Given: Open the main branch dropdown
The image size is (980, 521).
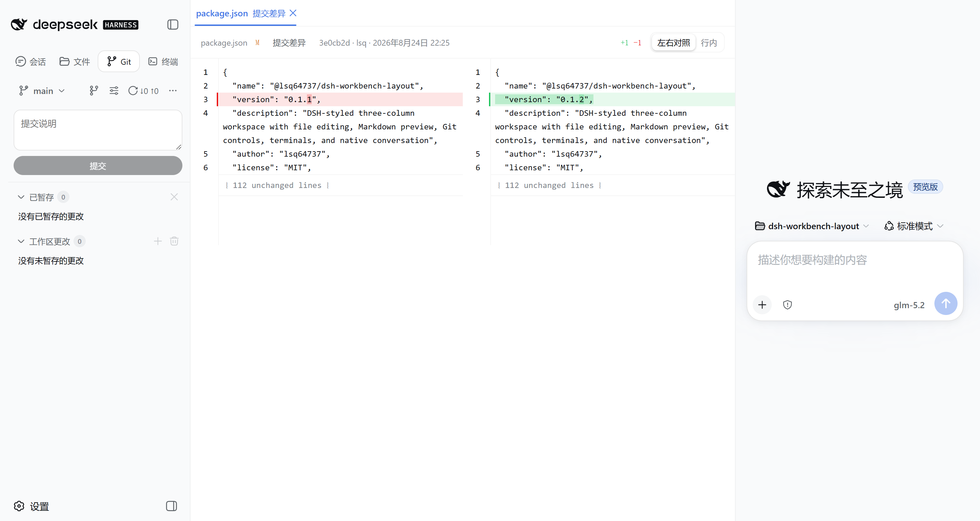Looking at the screenshot, I should point(42,91).
